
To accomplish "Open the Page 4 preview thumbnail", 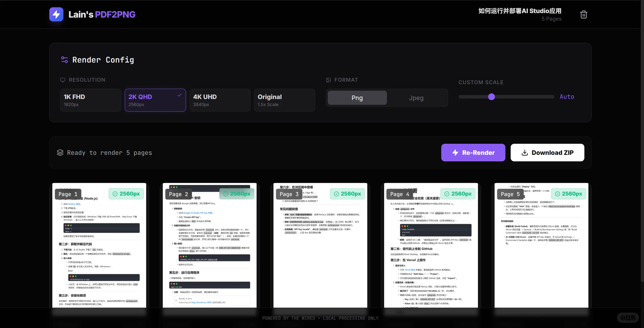I will [x=431, y=246].
